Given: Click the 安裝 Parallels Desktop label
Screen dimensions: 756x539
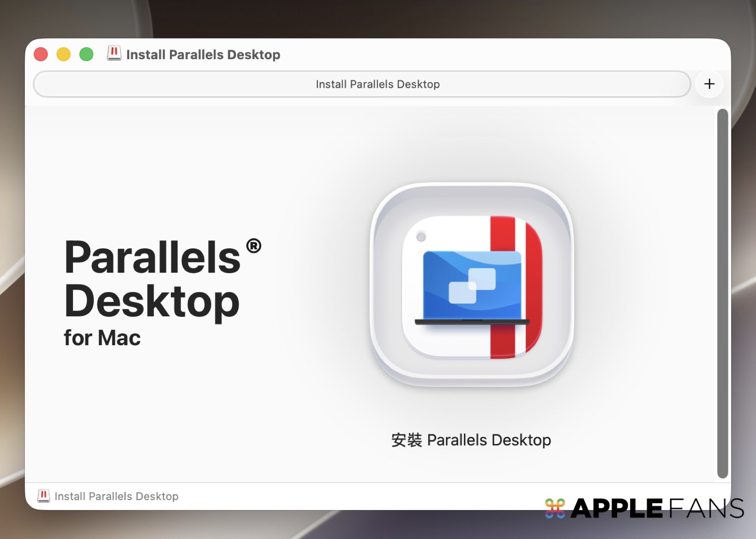Looking at the screenshot, I should [471, 440].
